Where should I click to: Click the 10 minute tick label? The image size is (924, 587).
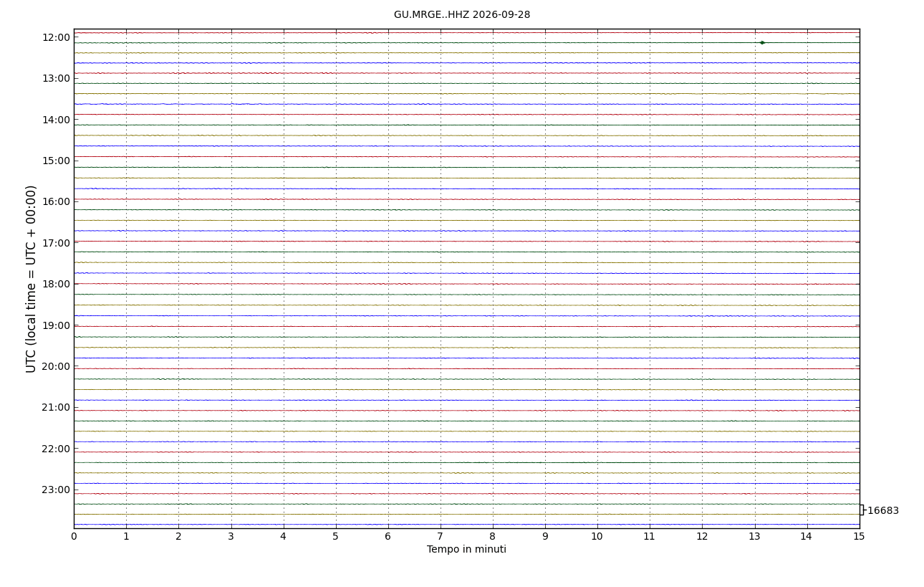tap(597, 536)
